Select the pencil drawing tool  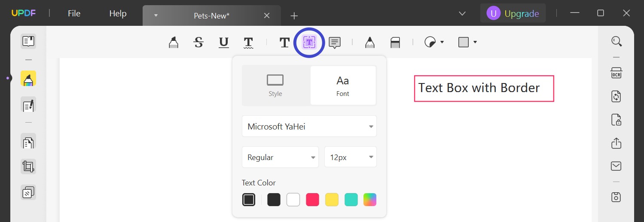point(369,42)
